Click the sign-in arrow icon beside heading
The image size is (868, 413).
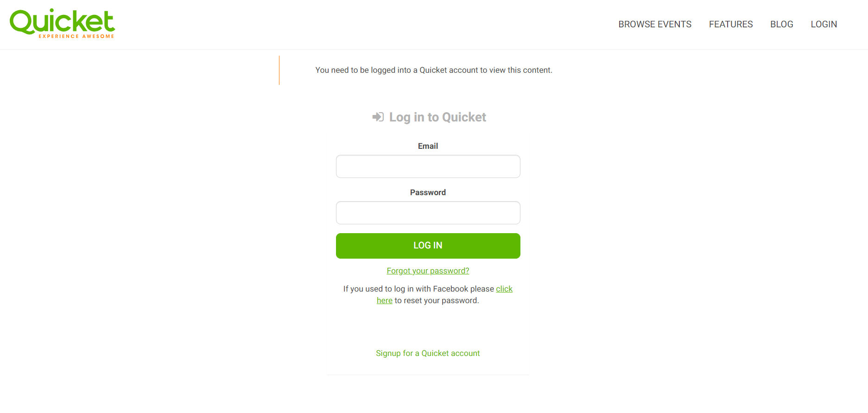(x=378, y=117)
